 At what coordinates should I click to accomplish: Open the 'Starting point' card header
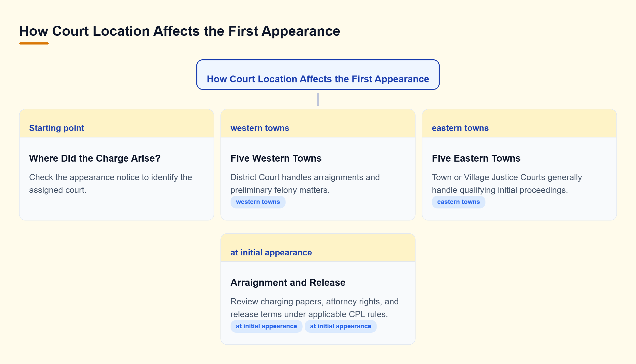point(117,123)
